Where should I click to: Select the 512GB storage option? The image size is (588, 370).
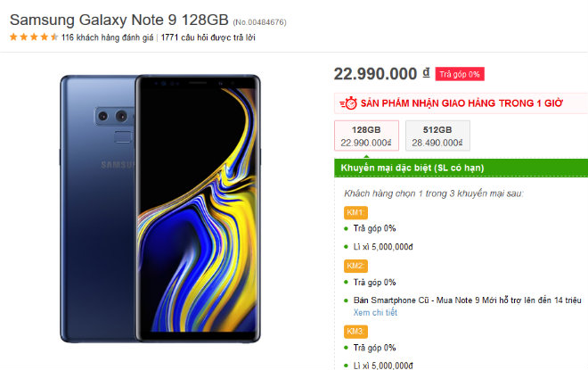(x=437, y=136)
